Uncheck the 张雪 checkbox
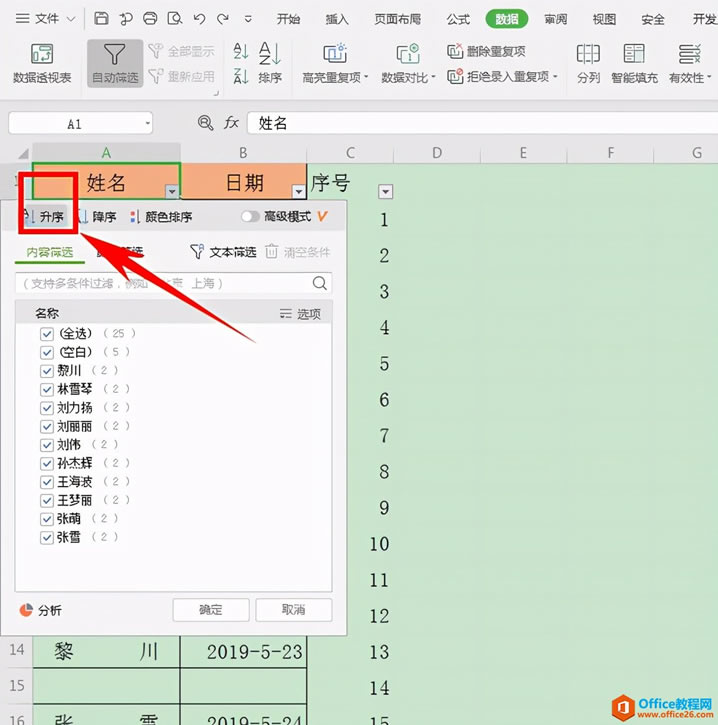718x725 pixels. coord(47,537)
